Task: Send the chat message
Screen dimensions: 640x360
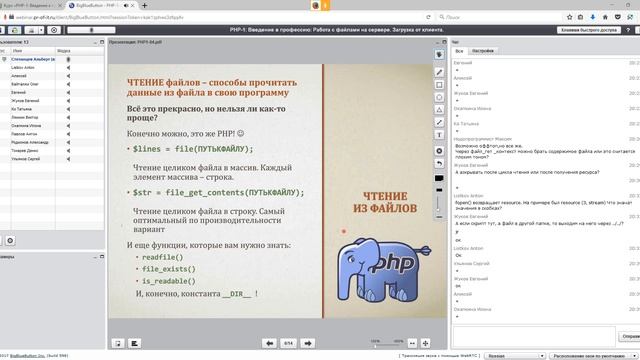Action: click(x=630, y=336)
